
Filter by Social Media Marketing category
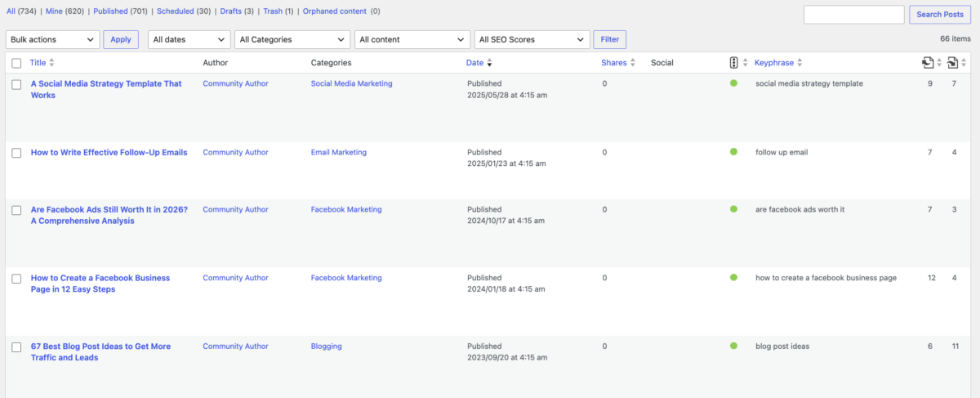coord(351,83)
